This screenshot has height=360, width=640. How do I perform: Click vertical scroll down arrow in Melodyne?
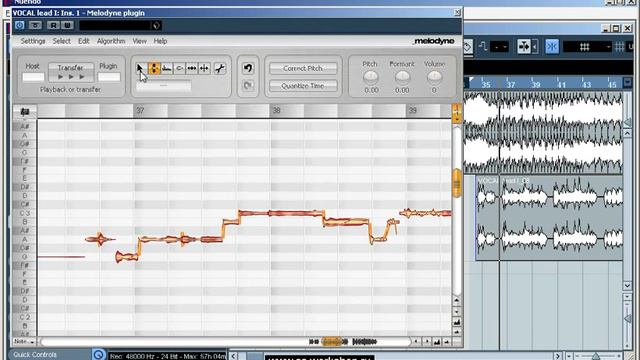pyautogui.click(x=457, y=312)
